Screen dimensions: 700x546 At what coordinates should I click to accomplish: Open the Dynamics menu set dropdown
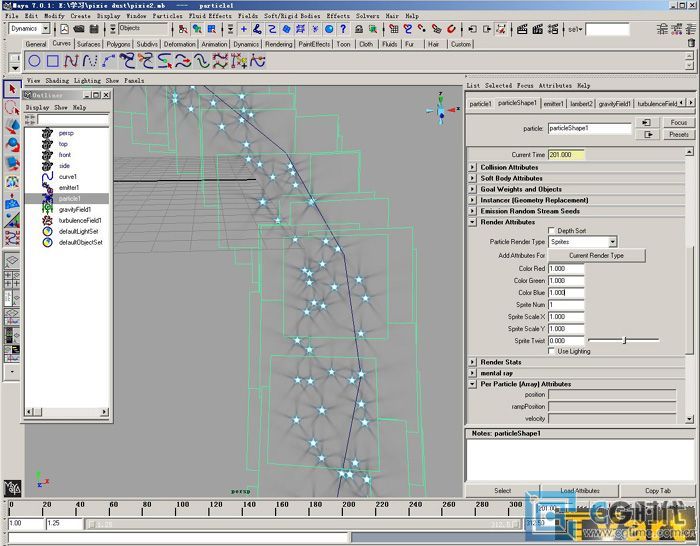(46, 29)
